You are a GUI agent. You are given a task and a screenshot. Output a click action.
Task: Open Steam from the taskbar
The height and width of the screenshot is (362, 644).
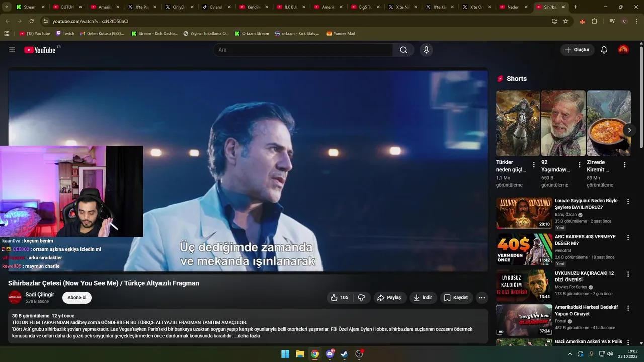[x=344, y=354]
